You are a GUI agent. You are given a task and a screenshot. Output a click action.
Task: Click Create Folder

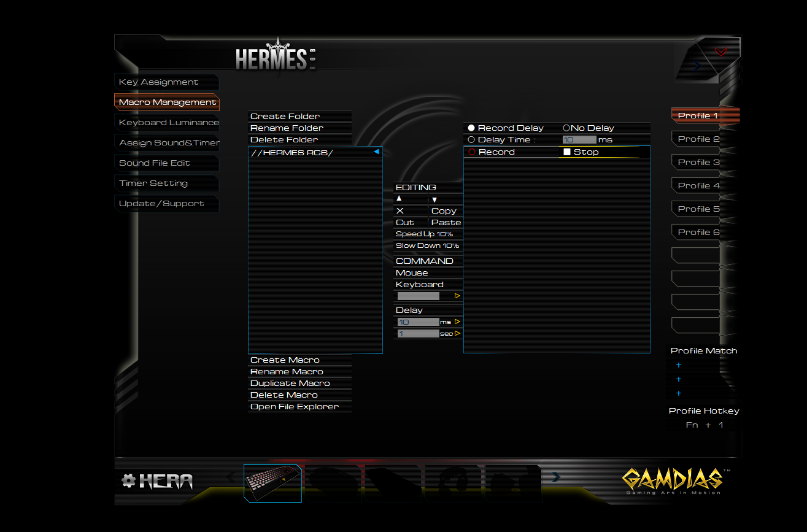point(299,116)
